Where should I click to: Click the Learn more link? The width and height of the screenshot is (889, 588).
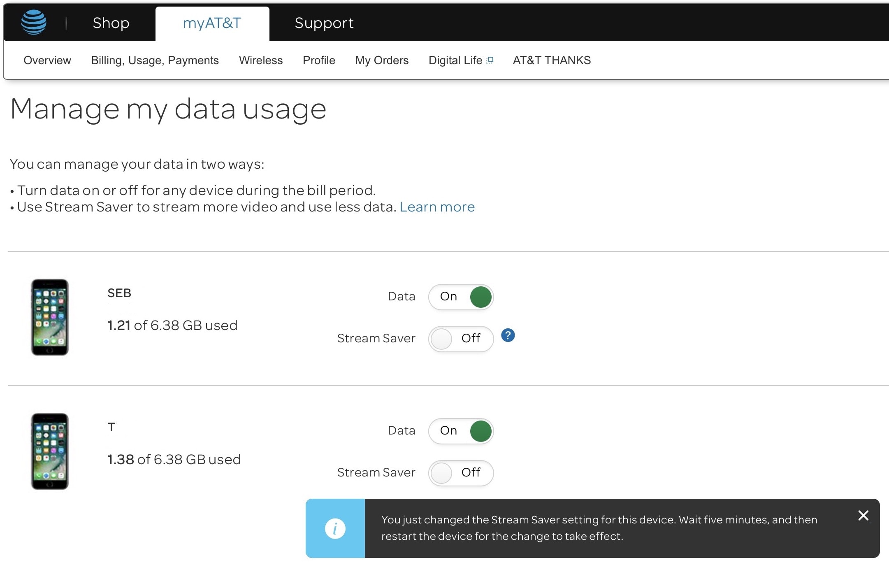pos(437,207)
